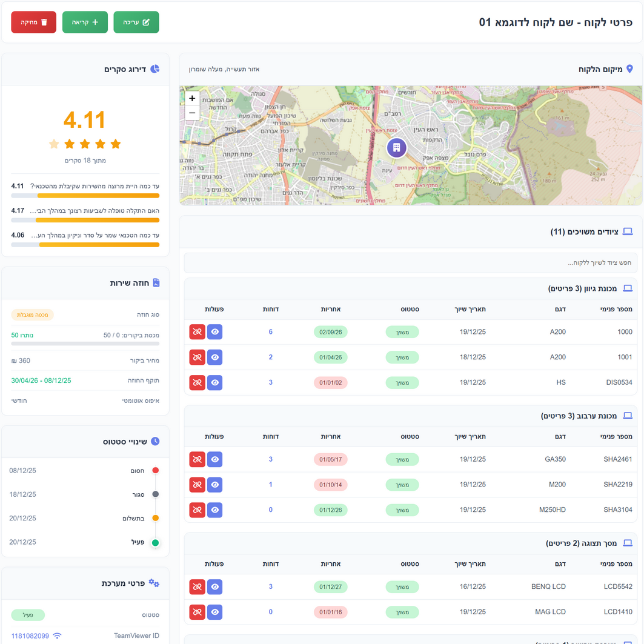
Task: View equipment 1001 with the eye icon
Action: pyautogui.click(x=215, y=357)
